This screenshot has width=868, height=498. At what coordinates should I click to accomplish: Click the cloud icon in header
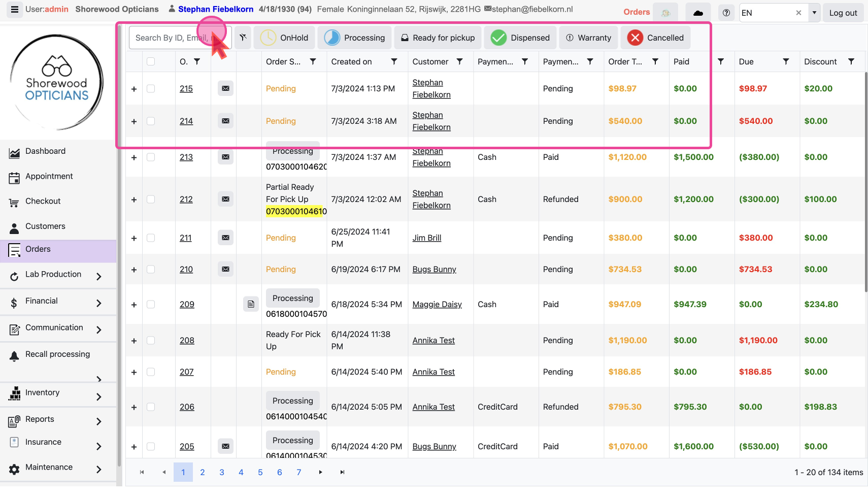(698, 13)
